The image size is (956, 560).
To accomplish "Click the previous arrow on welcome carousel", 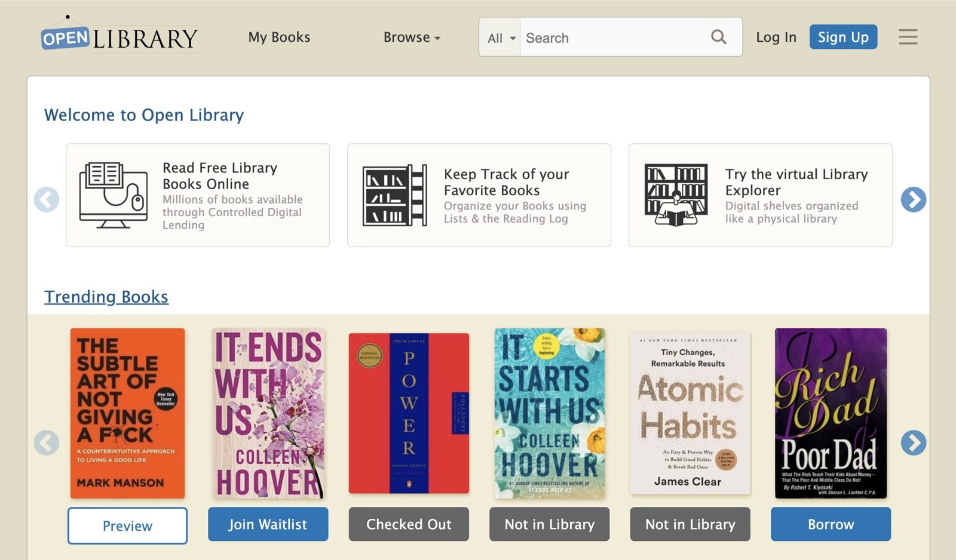I will point(47,199).
